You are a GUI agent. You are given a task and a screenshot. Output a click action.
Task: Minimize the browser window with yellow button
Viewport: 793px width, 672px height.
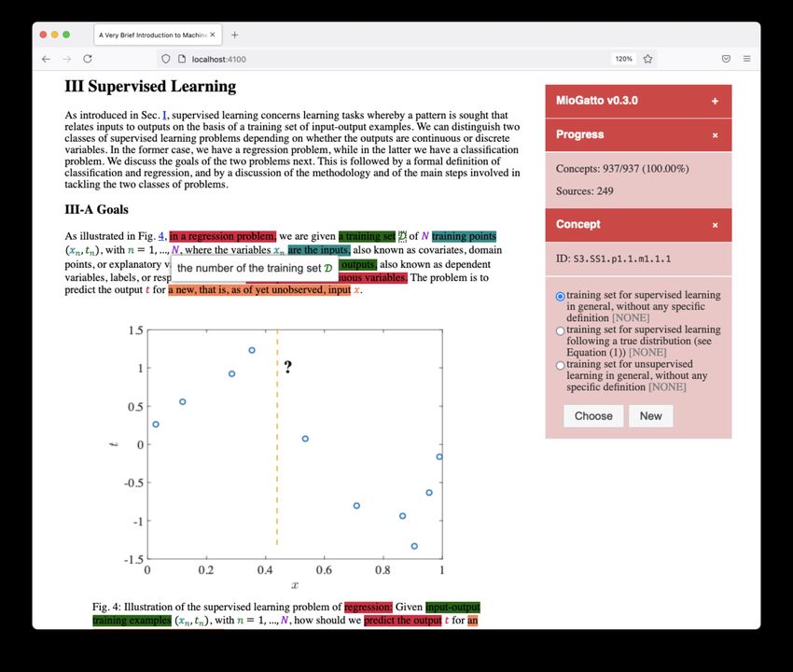pos(55,35)
